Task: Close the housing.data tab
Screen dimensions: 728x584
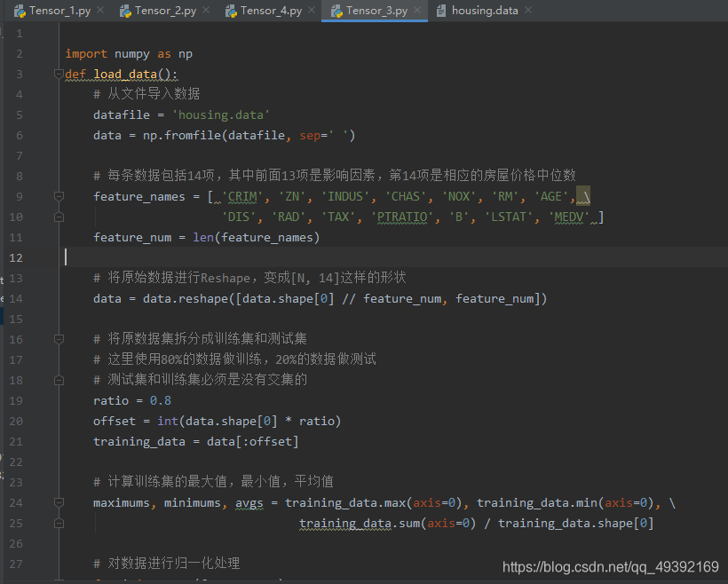Action: 528,11
